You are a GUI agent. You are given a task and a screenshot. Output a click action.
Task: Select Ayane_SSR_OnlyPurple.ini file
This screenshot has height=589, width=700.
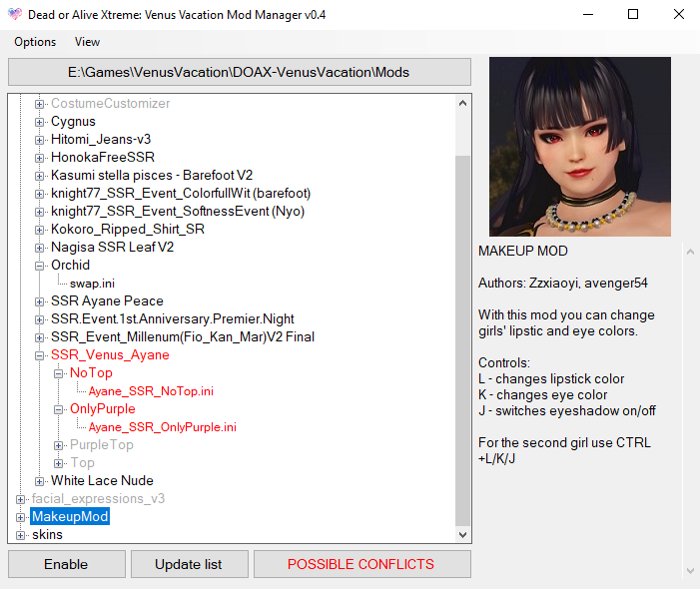pos(163,427)
